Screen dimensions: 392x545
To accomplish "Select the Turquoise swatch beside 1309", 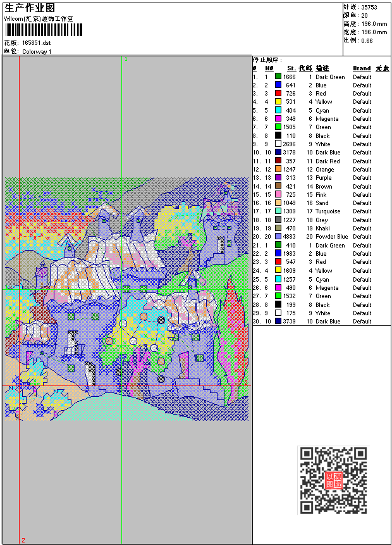I will coord(278,211).
